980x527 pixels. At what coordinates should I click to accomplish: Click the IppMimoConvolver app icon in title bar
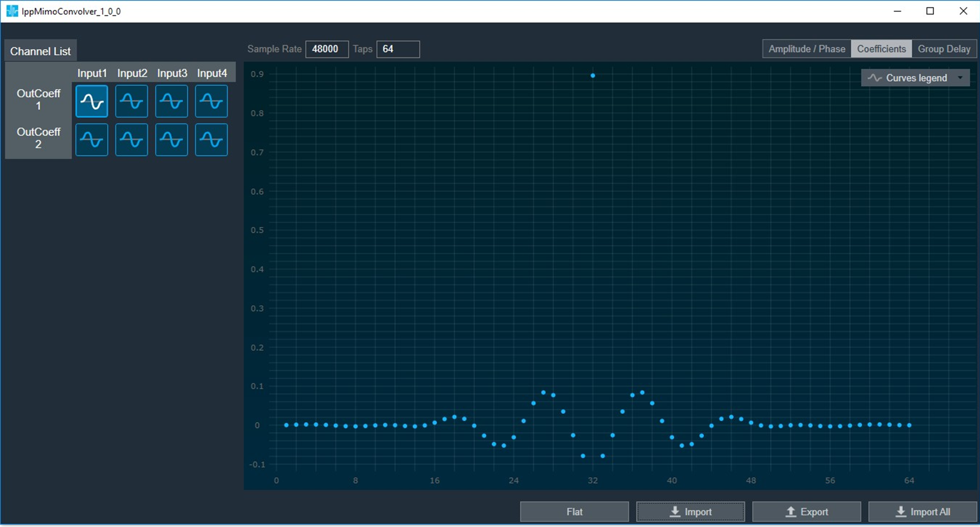click(12, 11)
